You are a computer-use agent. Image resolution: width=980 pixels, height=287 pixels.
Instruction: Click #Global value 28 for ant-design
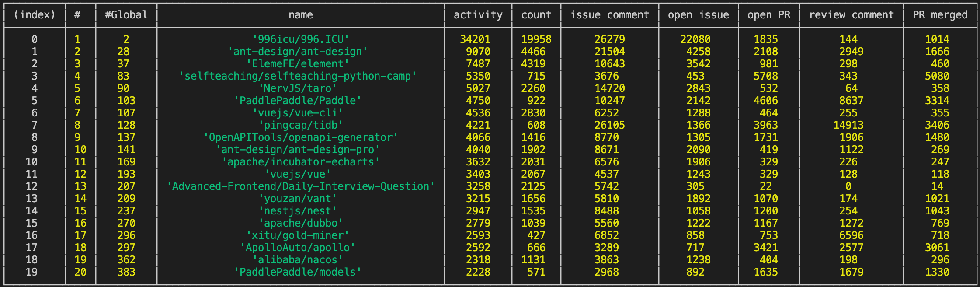123,52
